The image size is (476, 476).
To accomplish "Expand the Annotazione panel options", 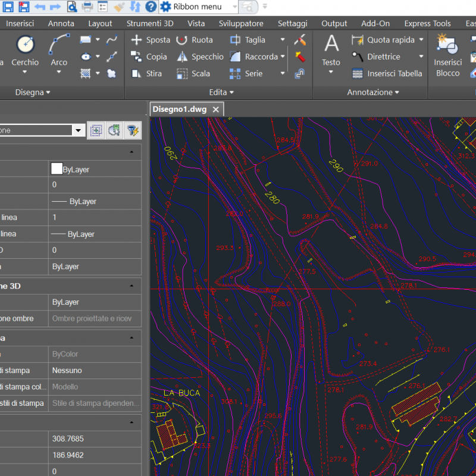I will tap(374, 92).
